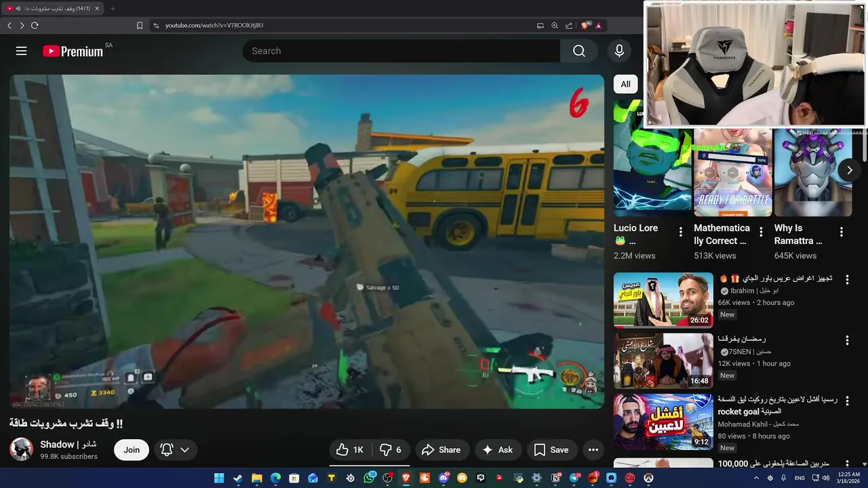Focus the browser address bar URL
The image size is (868, 488).
[214, 25]
